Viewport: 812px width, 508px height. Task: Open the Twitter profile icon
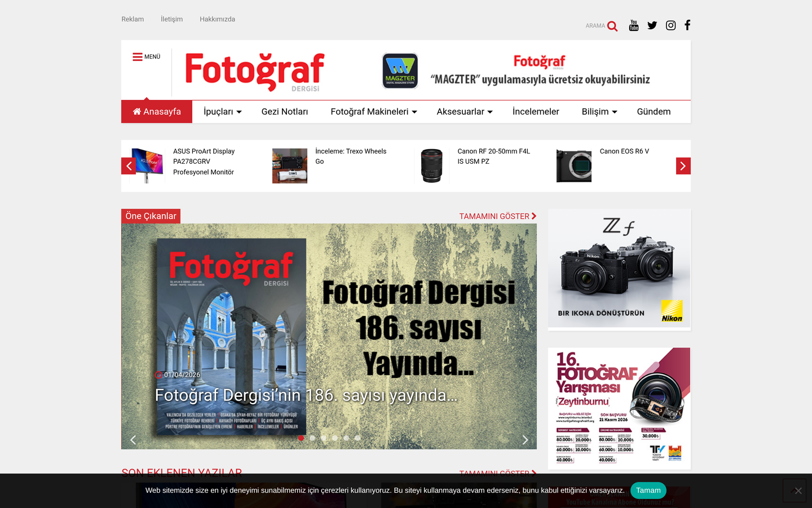(x=652, y=25)
